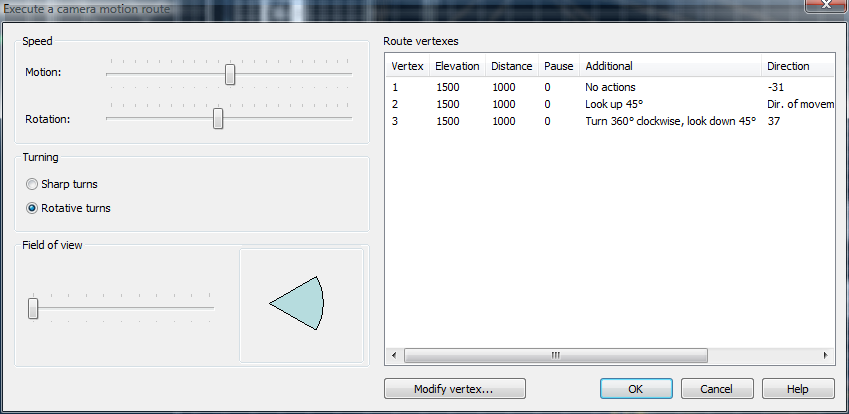This screenshot has height=414, width=849.
Task: Click the Rotation speed slider handle
Action: click(x=218, y=118)
